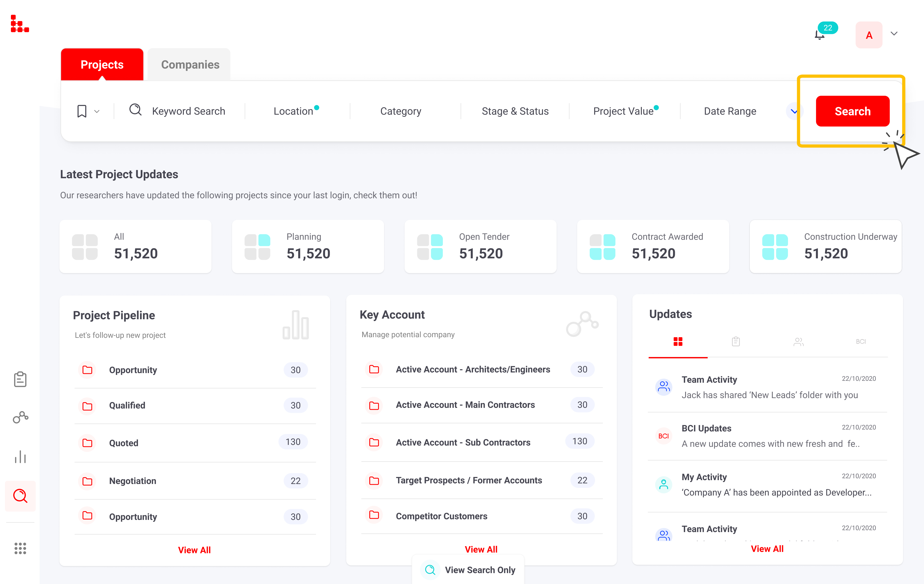924x584 pixels.
Task: Switch Updates panel to the people tab
Action: pyautogui.click(x=799, y=341)
